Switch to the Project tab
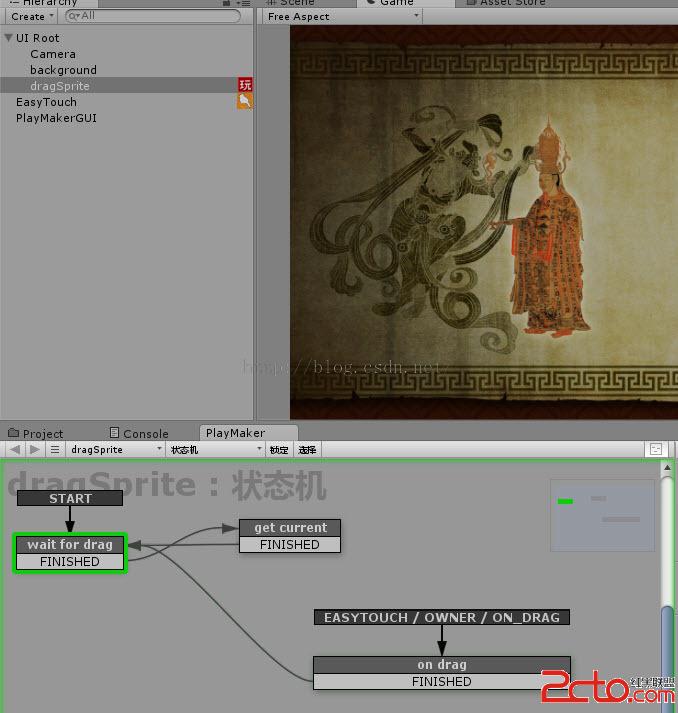 pyautogui.click(x=36, y=433)
